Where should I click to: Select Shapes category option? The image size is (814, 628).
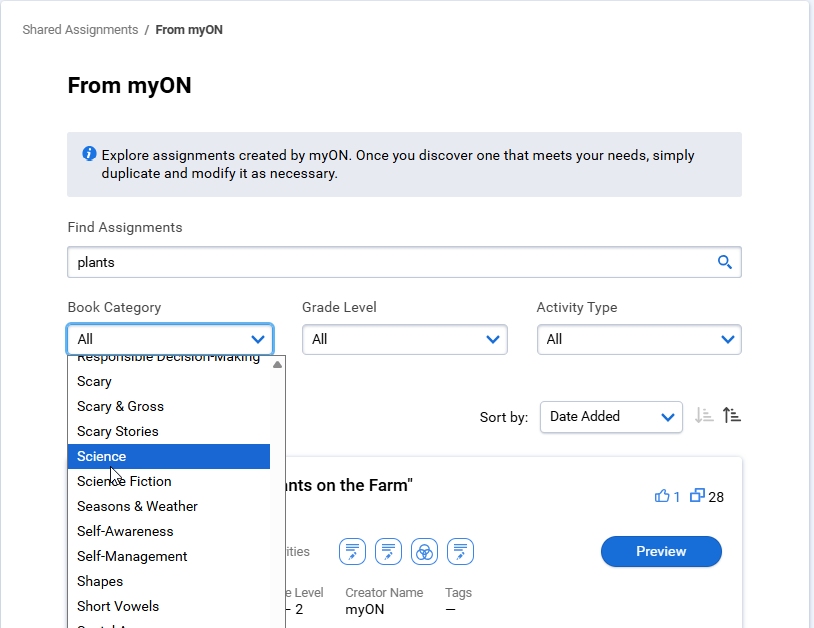pos(169,581)
